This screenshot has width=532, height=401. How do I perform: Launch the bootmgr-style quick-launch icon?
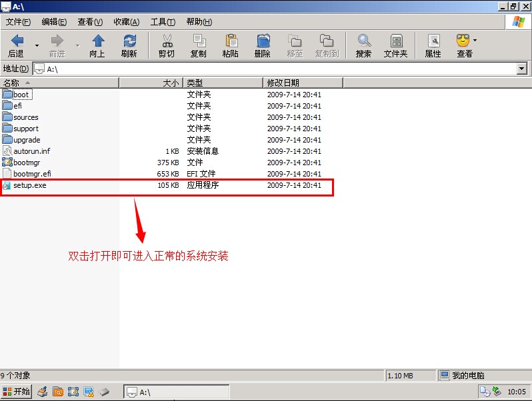[x=73, y=392]
